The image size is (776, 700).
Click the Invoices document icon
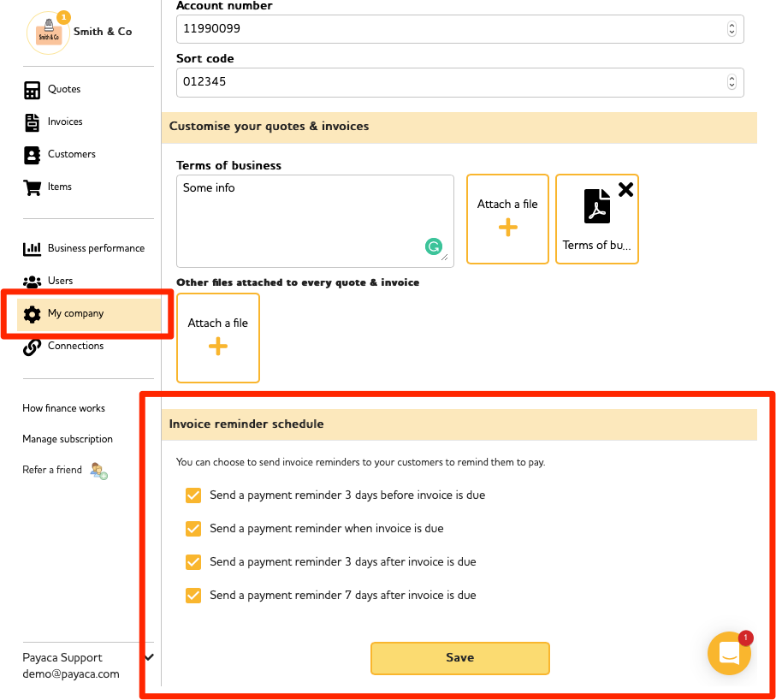pos(33,122)
